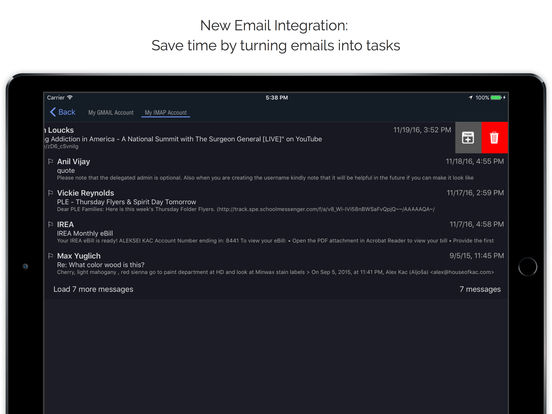
Task: Create task from Loucks email icon
Action: 468,138
